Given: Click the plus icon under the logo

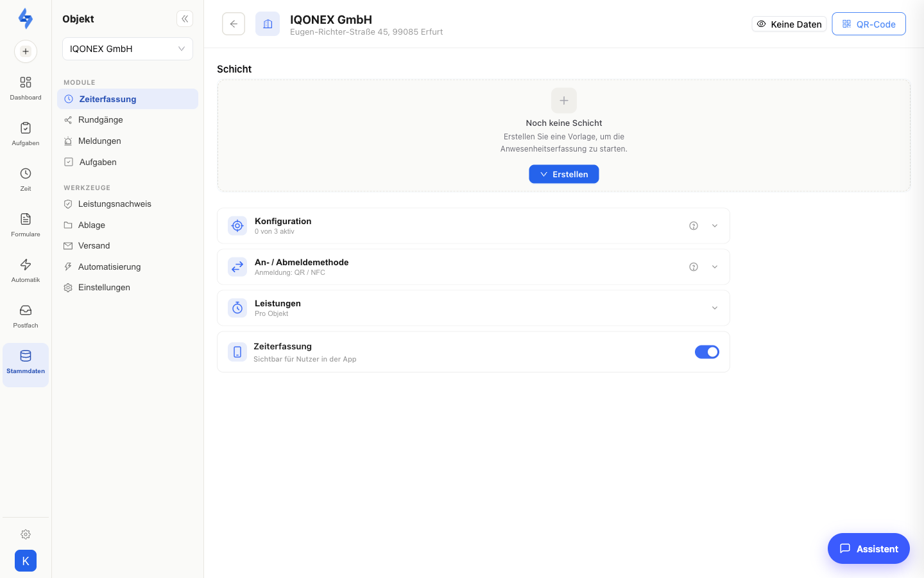Looking at the screenshot, I should (x=26, y=51).
